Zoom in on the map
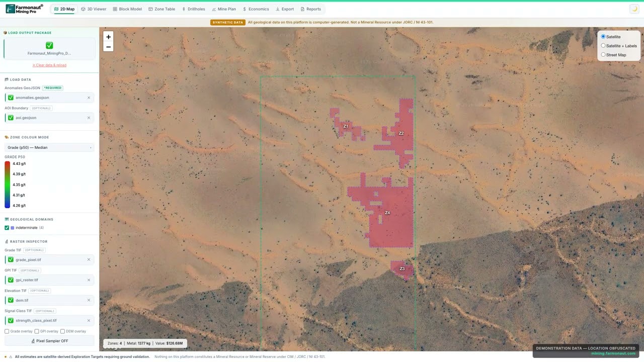The image size is (644, 362). 108,37
